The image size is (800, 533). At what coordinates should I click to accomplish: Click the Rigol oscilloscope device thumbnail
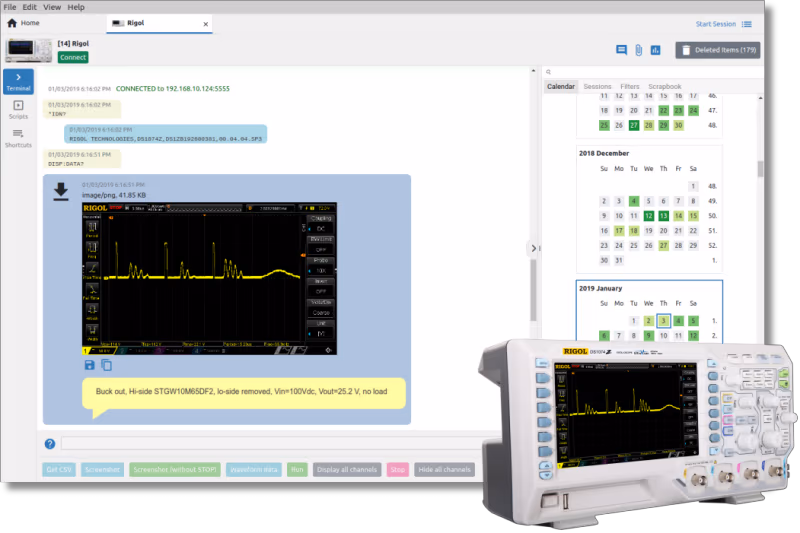pos(29,50)
